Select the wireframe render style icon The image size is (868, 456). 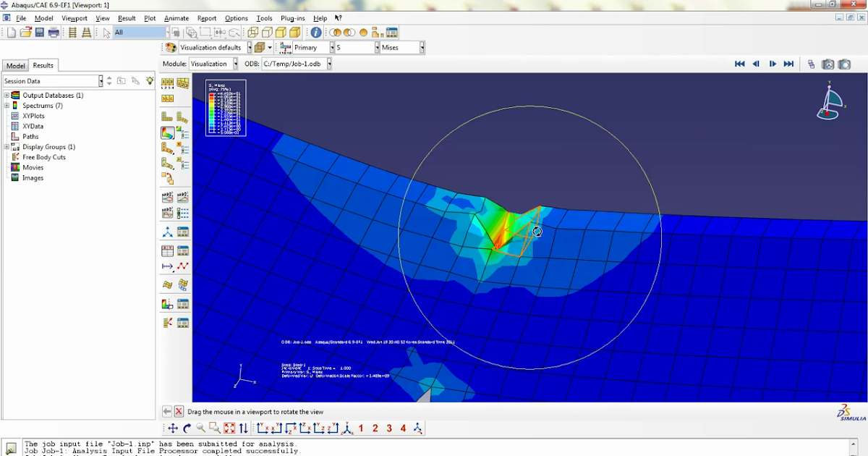[253, 33]
